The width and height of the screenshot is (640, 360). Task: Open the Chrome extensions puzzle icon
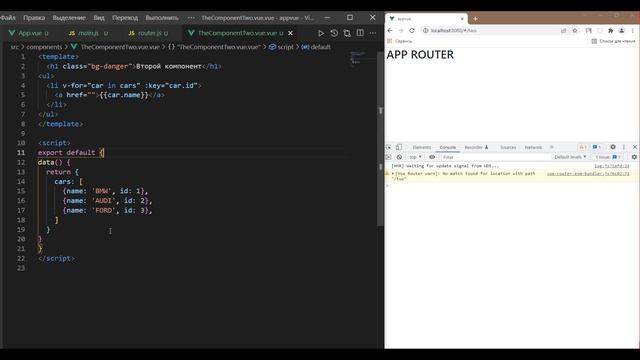[x=611, y=31]
